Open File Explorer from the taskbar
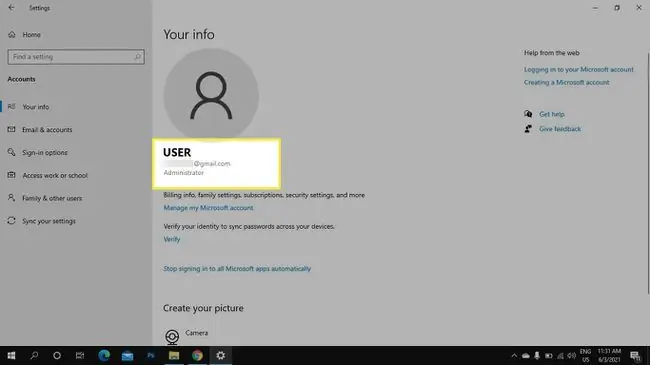 (174, 355)
